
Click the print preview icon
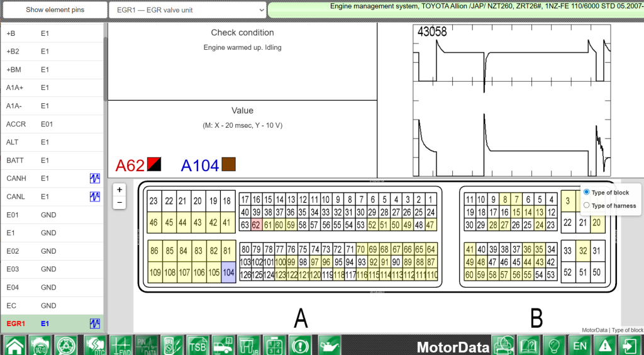tap(504, 345)
